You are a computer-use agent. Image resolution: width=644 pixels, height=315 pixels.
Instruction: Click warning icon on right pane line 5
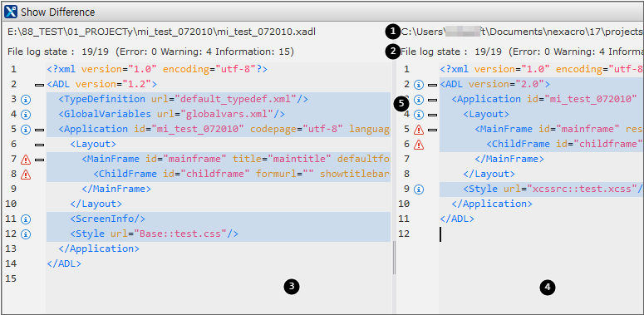click(419, 130)
